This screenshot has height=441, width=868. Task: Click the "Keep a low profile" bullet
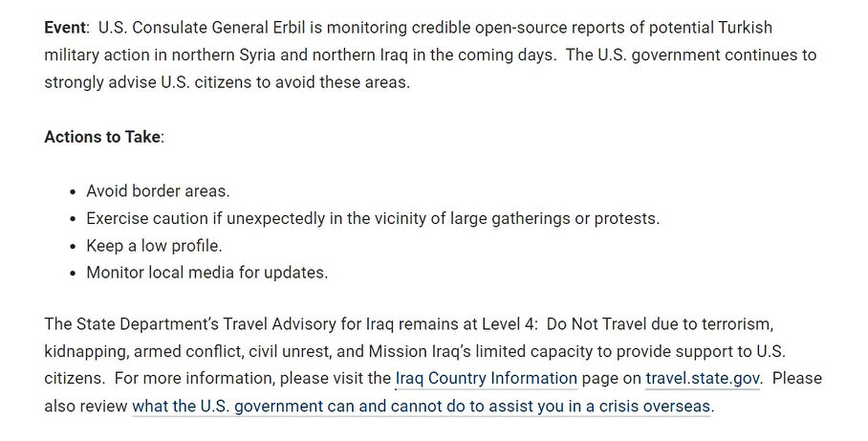(x=154, y=245)
